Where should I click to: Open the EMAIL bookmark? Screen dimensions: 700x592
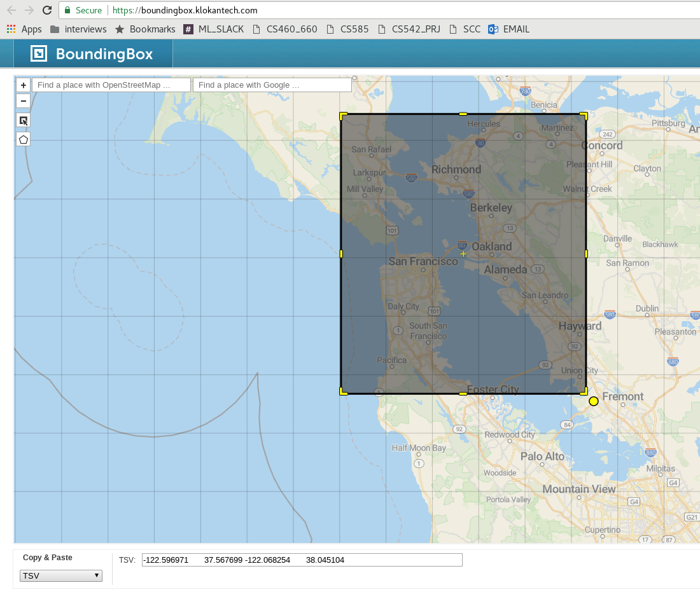(509, 29)
